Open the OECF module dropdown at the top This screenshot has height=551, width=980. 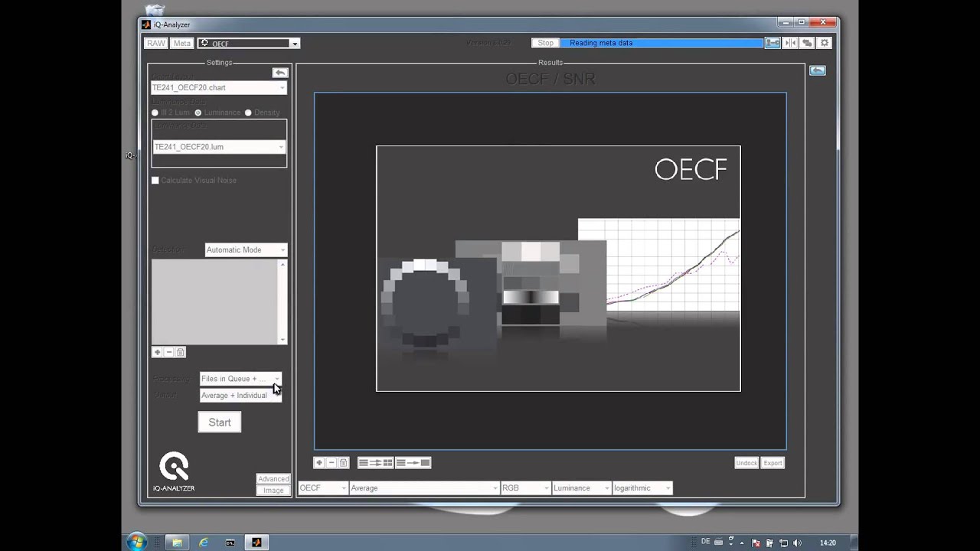click(248, 44)
